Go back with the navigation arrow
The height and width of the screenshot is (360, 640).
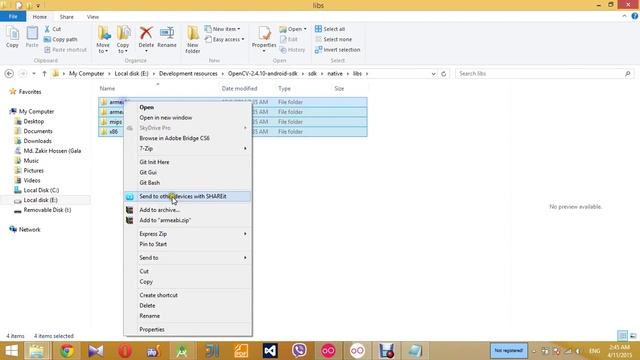9,73
